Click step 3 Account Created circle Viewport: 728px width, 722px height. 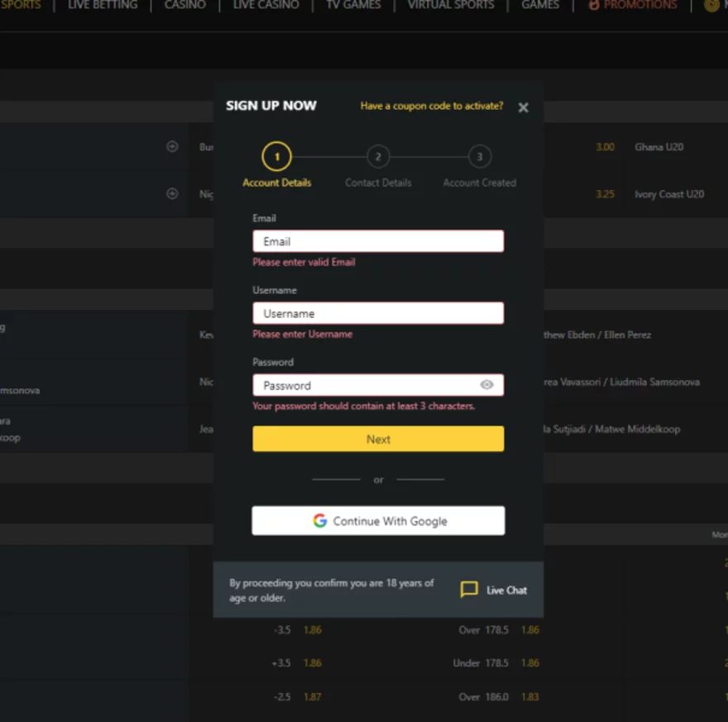tap(479, 156)
